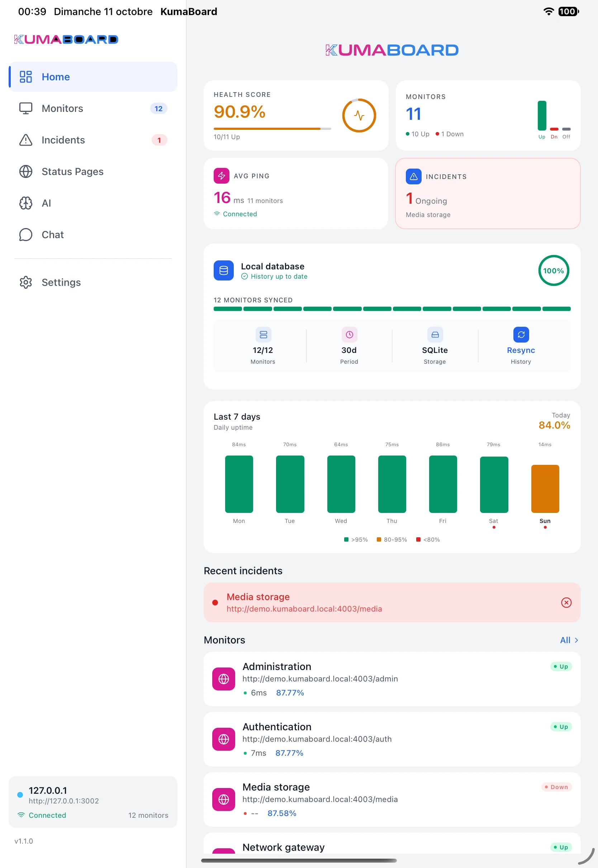598x868 pixels.
Task: Open AI section brain icon
Action: (25, 203)
